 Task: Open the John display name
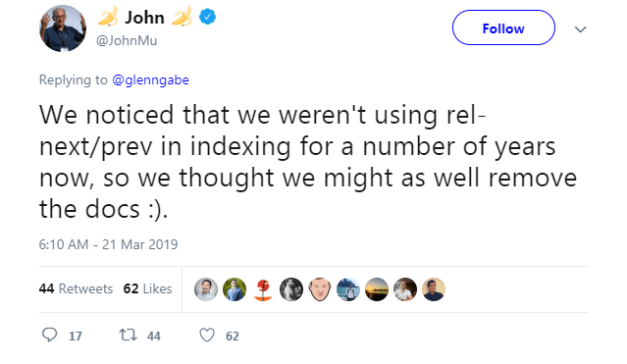pyautogui.click(x=144, y=18)
